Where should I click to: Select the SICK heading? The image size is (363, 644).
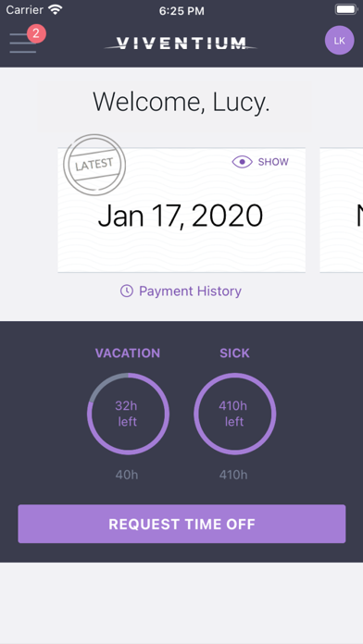coord(234,353)
